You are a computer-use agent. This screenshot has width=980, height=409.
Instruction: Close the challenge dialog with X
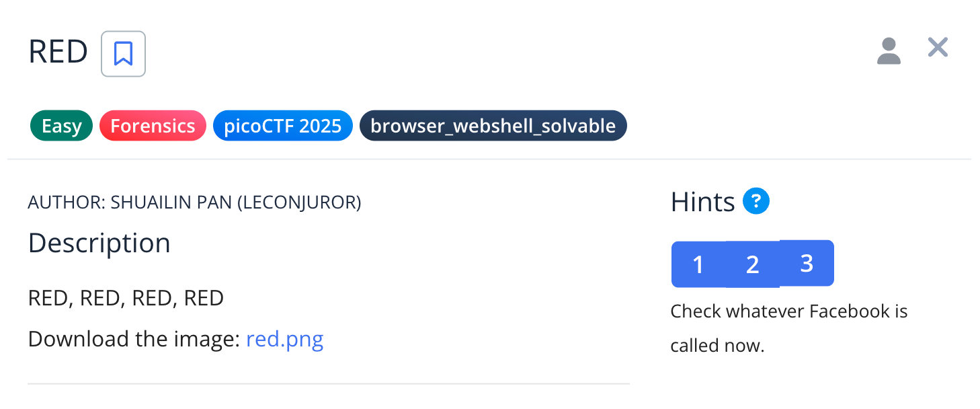point(938,48)
